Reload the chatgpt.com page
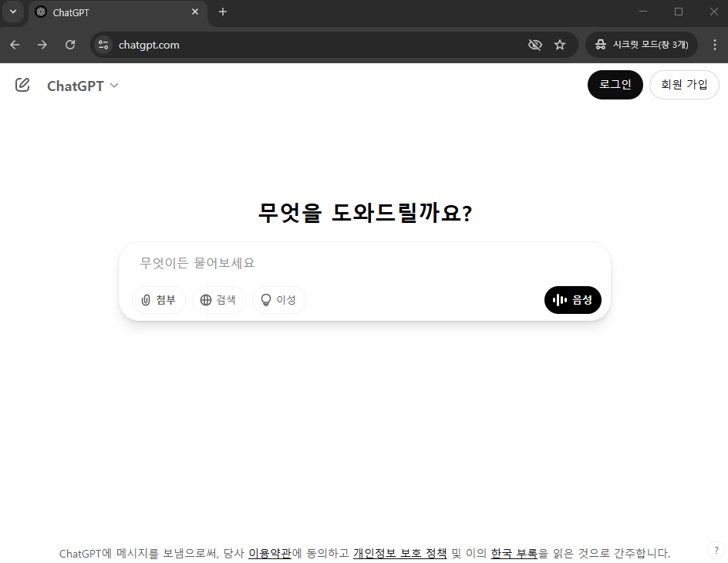This screenshot has height=563, width=728. tap(70, 45)
